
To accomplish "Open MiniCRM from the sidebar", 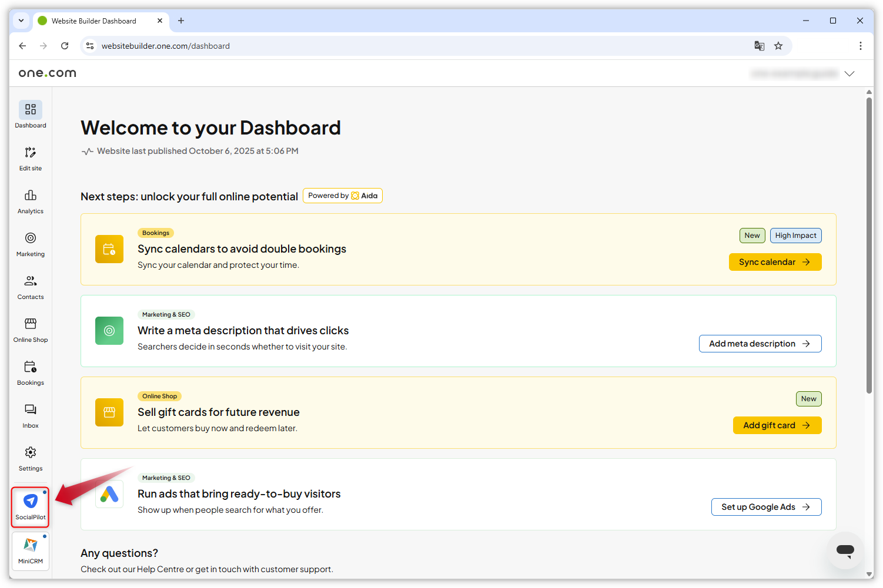I will pyautogui.click(x=30, y=551).
